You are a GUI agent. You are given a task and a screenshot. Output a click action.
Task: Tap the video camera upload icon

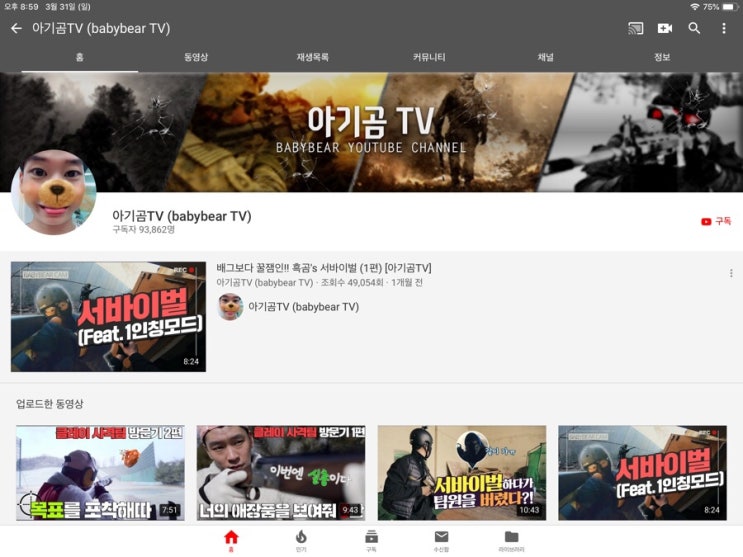(x=665, y=28)
